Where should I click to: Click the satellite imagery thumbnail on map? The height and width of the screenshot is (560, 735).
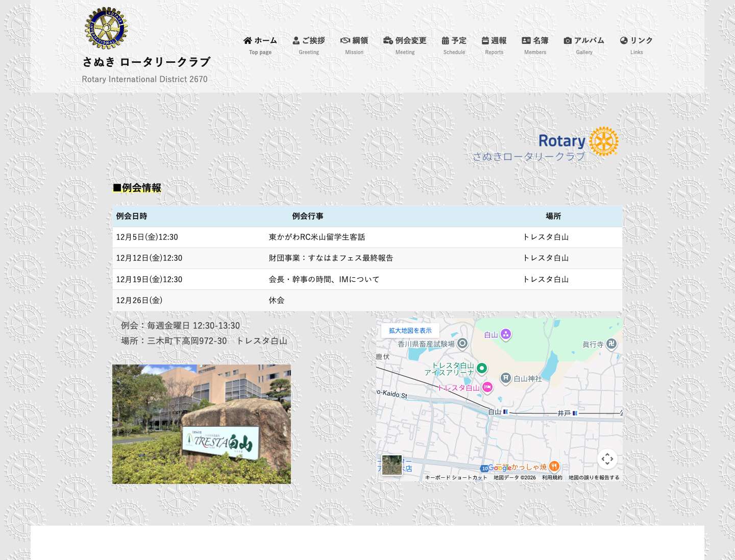tap(391, 465)
